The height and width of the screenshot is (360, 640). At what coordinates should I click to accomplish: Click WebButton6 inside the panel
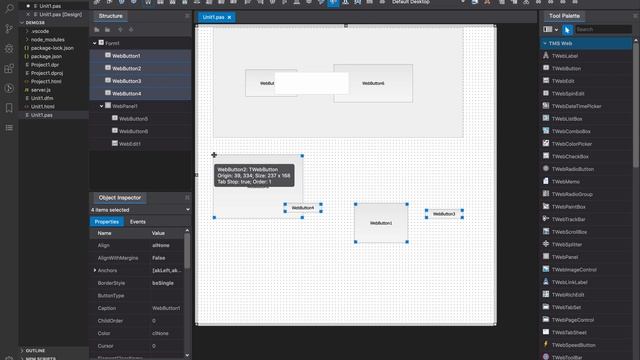[373, 83]
